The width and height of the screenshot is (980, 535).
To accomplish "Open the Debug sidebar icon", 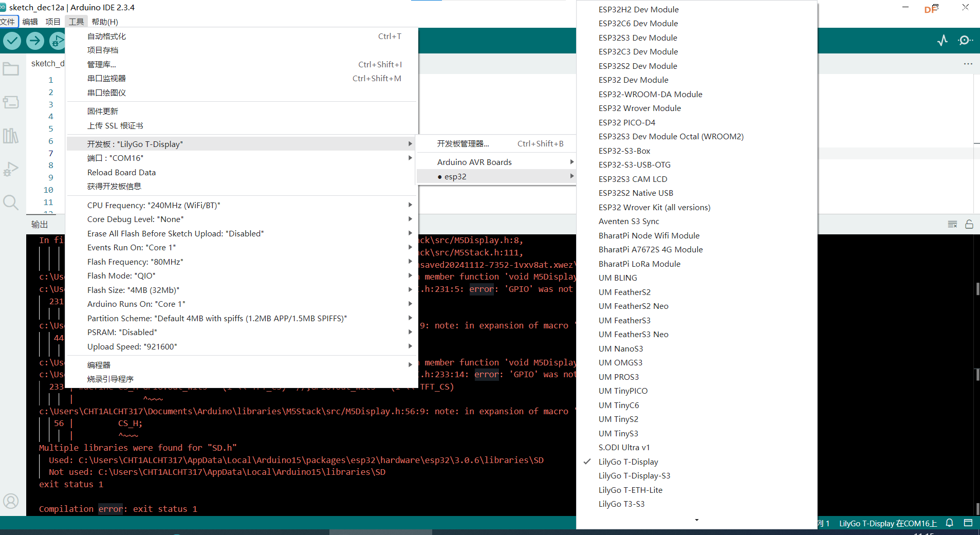I will [x=11, y=169].
